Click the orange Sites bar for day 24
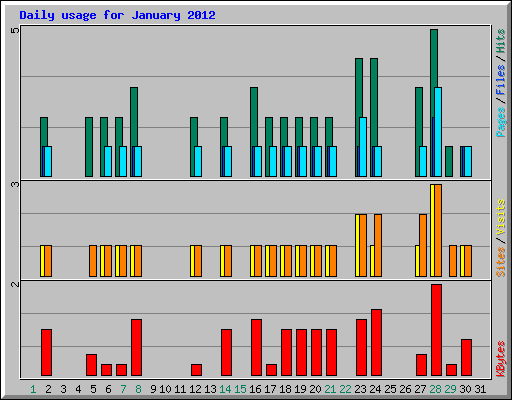The height and width of the screenshot is (400, 512). point(378,245)
